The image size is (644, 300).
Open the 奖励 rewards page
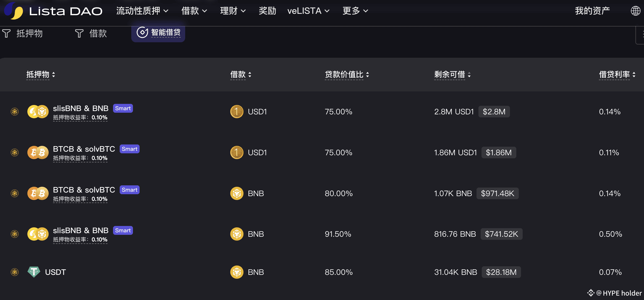click(267, 11)
